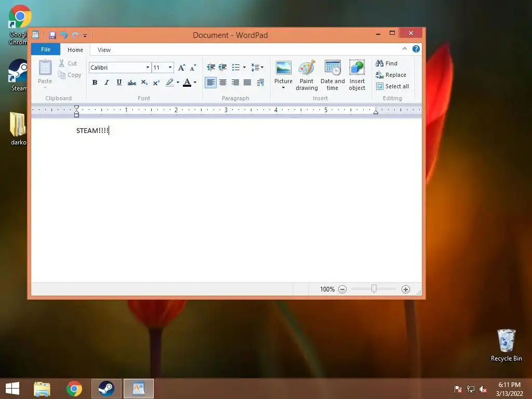The image size is (532, 399).
Task: Click the Action Center flag tray icon
Action: tap(458, 389)
